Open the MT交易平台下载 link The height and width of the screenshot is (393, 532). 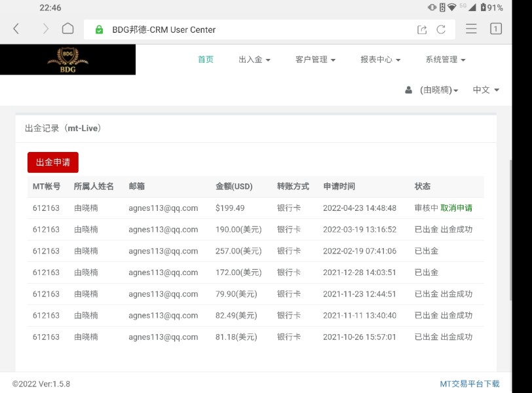(470, 384)
